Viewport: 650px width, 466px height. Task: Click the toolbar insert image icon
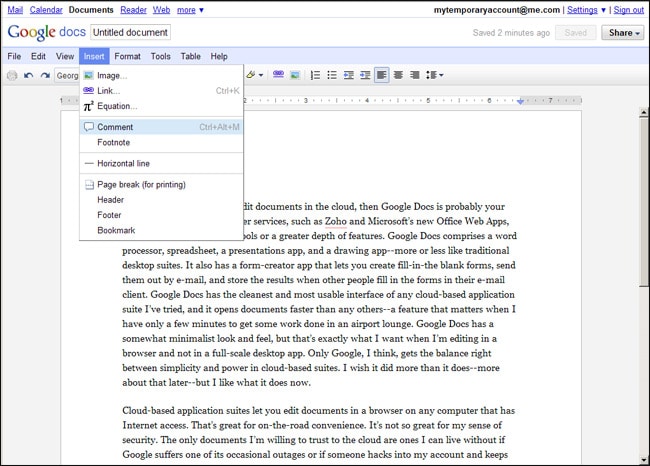(x=295, y=75)
